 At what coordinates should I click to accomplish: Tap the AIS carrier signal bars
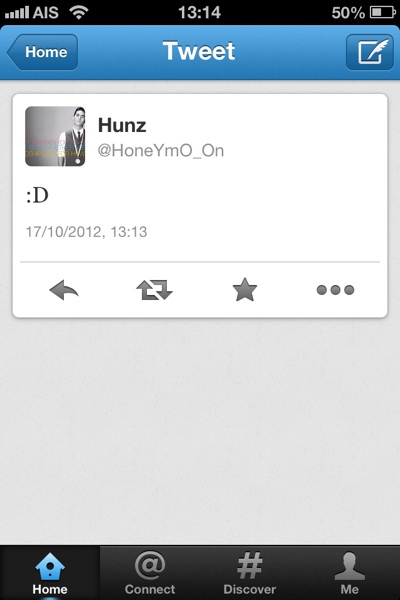[x=16, y=13]
